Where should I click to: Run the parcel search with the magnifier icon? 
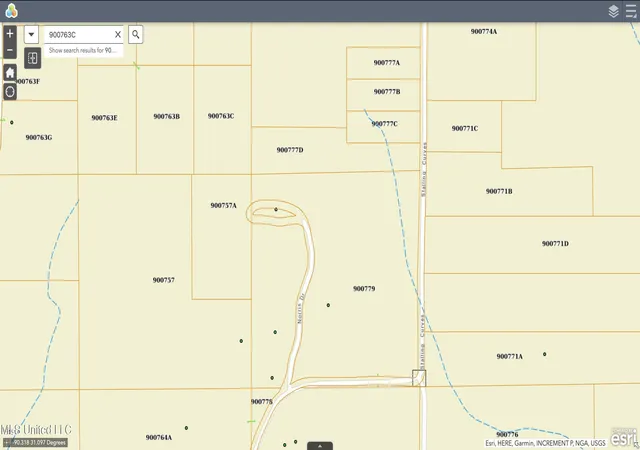tap(136, 35)
